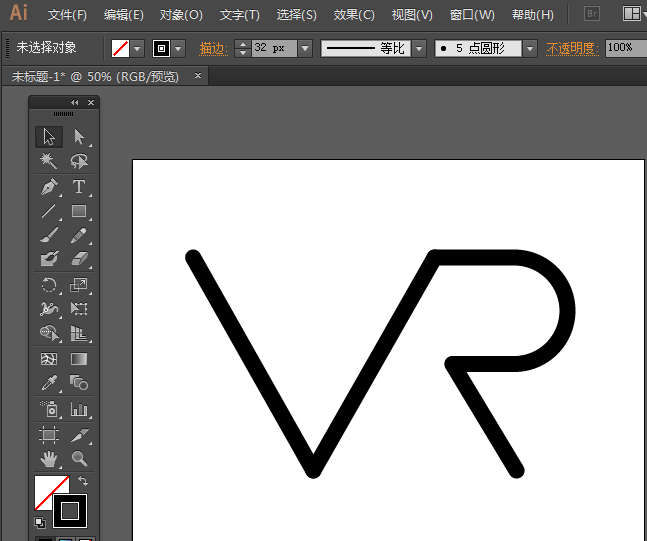Screen dimensions: 647x541
Task: Open the 视图(V) menu
Action: tap(412, 15)
